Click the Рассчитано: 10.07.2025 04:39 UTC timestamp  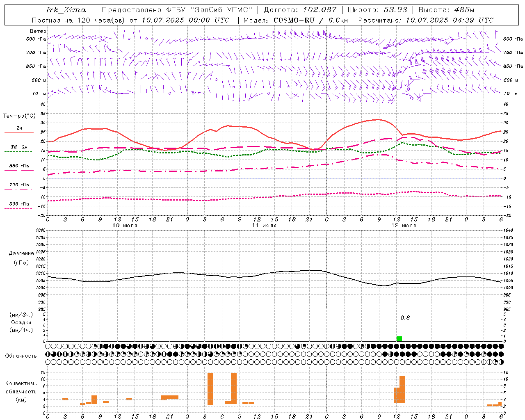tap(426, 20)
